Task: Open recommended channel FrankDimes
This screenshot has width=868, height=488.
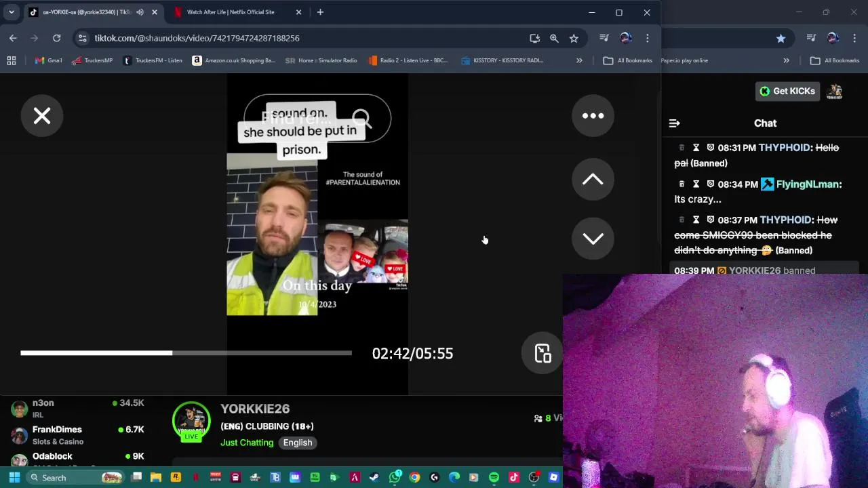Action: [78, 435]
